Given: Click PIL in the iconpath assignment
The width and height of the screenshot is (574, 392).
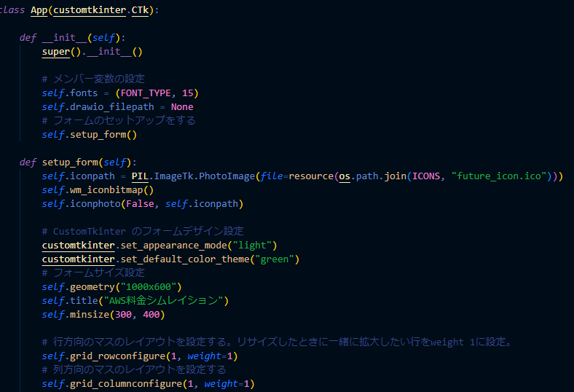Looking at the screenshot, I should pos(140,176).
